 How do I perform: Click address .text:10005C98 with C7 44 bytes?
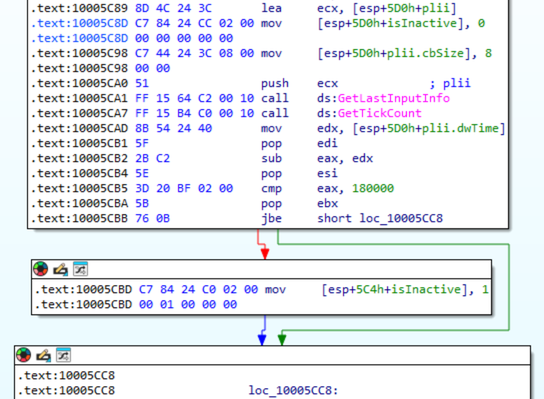point(79,53)
